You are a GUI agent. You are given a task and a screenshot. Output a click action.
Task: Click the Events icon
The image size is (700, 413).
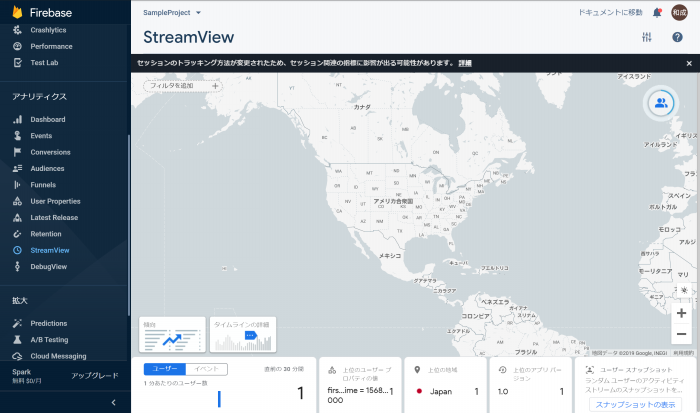(x=17, y=136)
